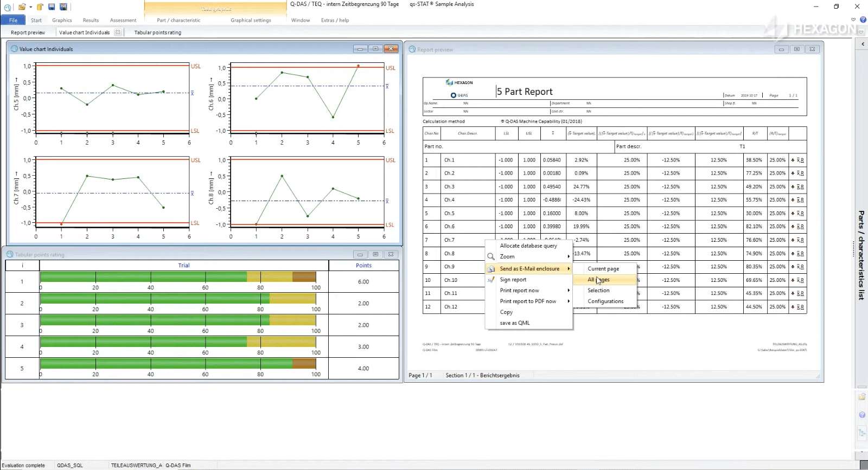Click the blue File button

point(13,20)
